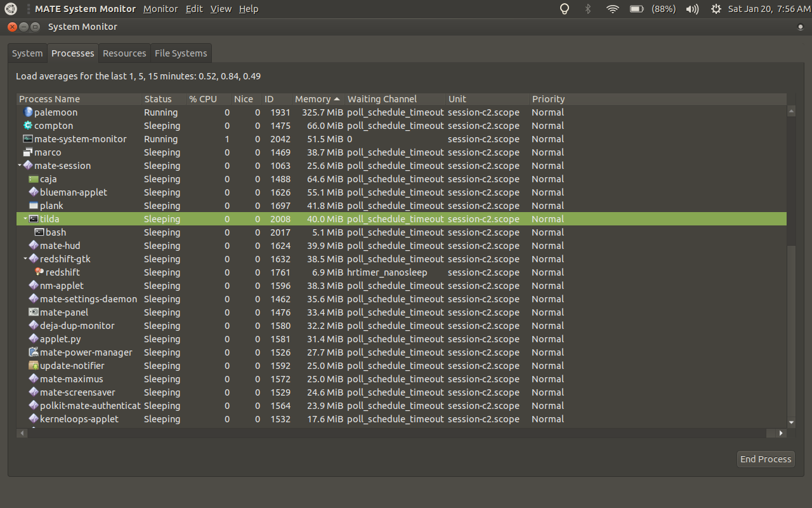Viewport: 812px width, 508px height.
Task: Collapse the redshift-gtk process tree
Action: (25, 259)
